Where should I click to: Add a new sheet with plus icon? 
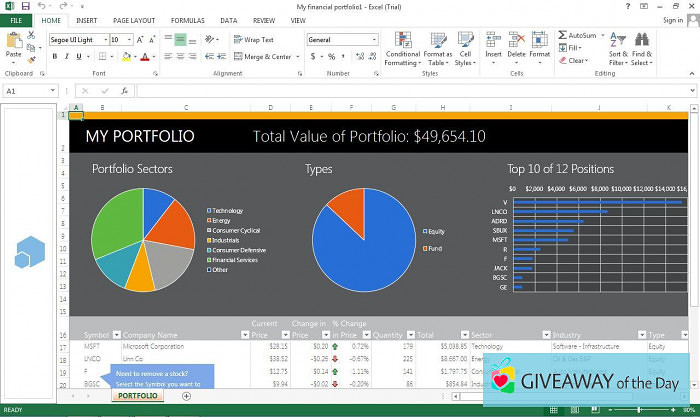[x=186, y=396]
